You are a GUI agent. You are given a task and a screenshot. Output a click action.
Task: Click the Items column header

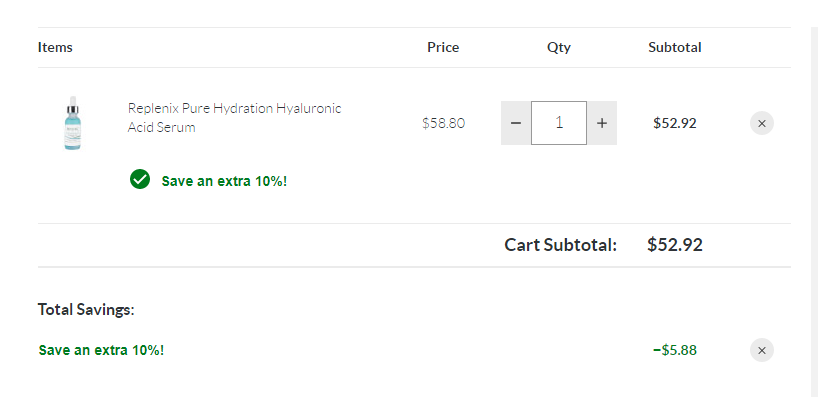55,47
